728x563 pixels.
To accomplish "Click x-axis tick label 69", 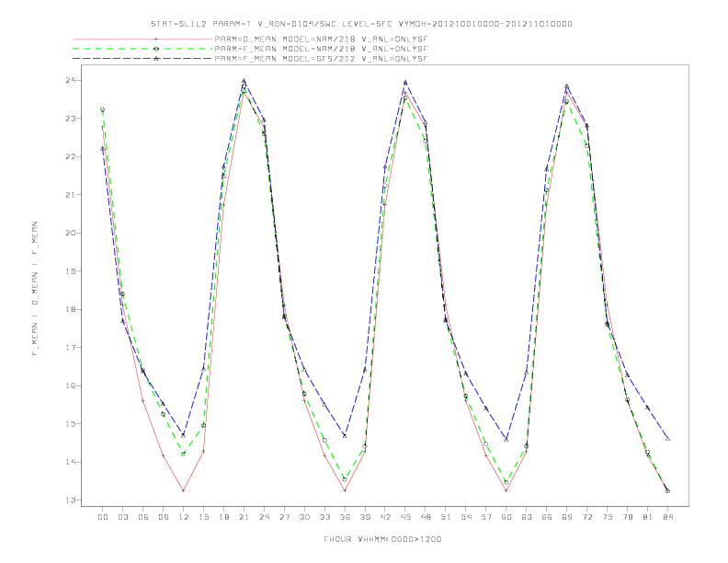I will [x=567, y=517].
